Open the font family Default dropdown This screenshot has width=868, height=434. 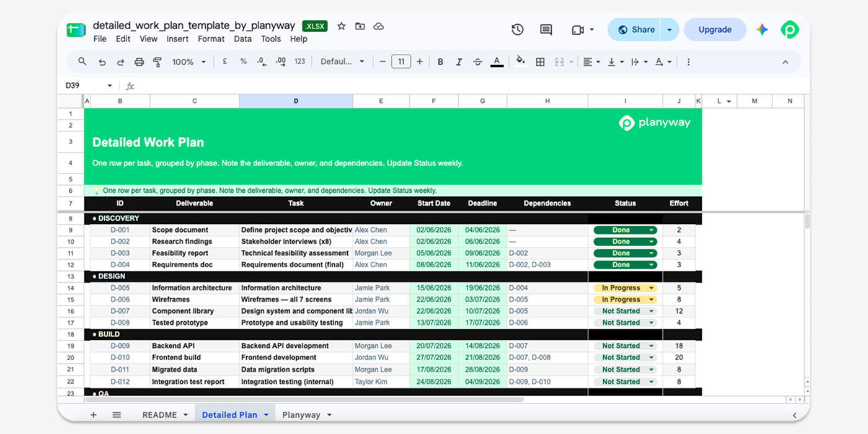pyautogui.click(x=343, y=61)
